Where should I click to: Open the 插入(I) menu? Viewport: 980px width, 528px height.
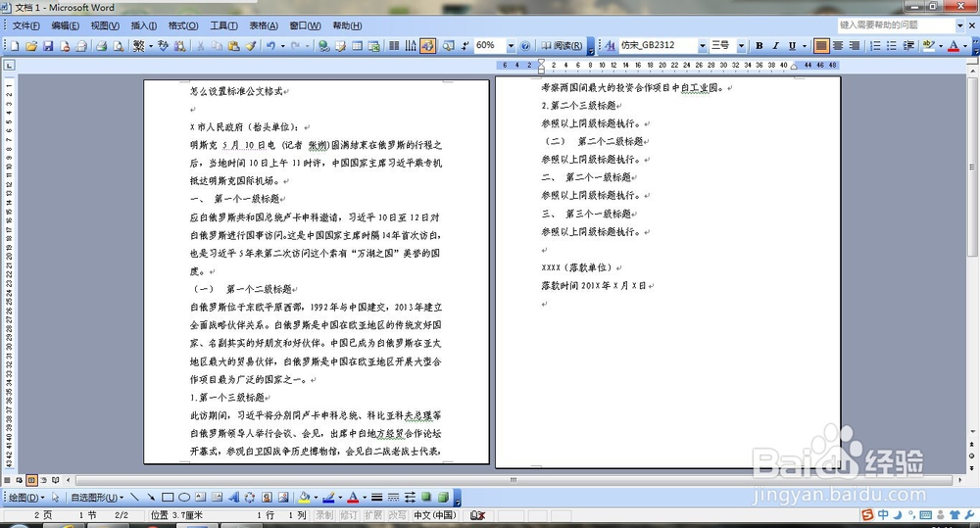(x=144, y=25)
